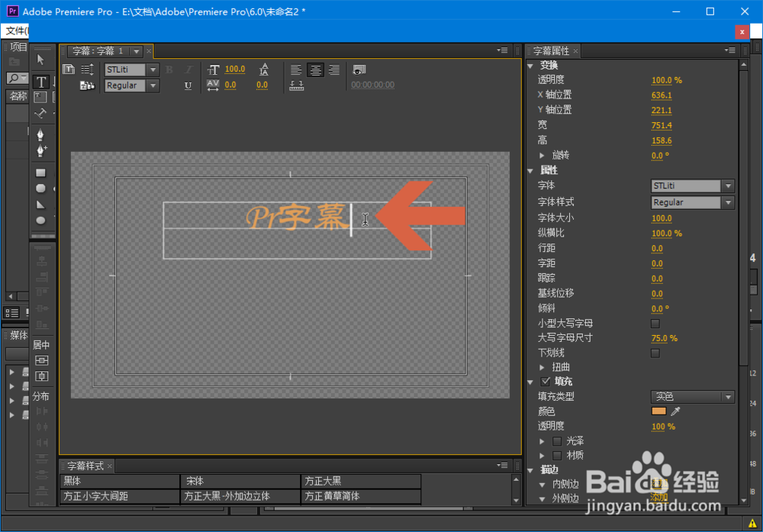
Task: Toggle Show Background Video icon
Action: pos(359,70)
